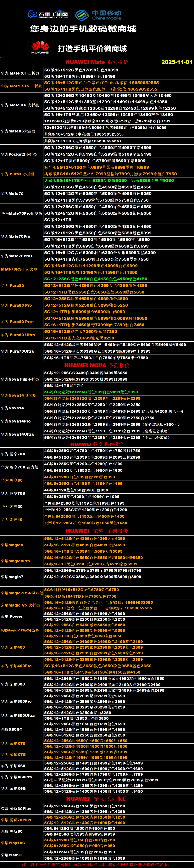
Task: Click the 华为 Mate XT 三折叠 model cell
Action: pyautogui.click(x=20, y=73)
